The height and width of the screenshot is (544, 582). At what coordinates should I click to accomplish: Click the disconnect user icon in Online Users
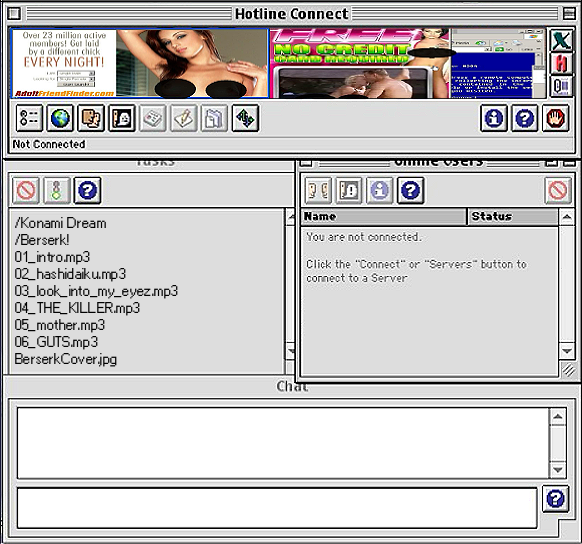tap(558, 190)
